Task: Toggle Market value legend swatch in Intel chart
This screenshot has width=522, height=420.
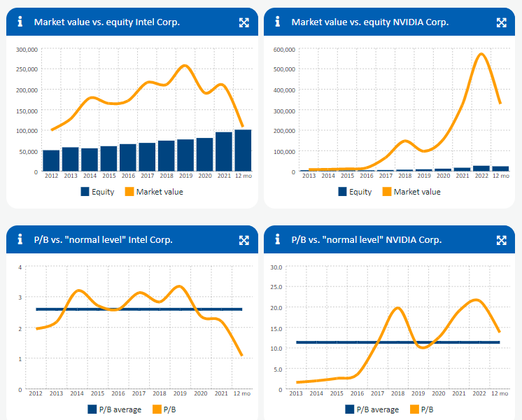Action: (x=129, y=192)
